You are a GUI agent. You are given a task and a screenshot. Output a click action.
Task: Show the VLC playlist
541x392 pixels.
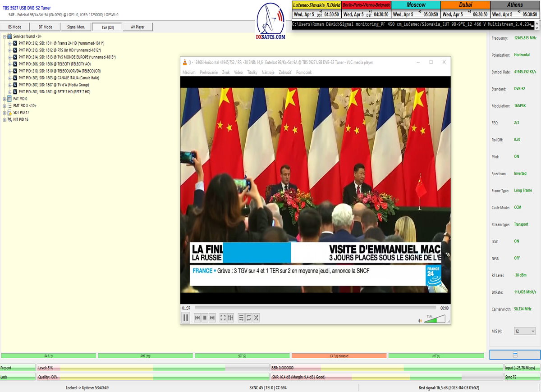pyautogui.click(x=241, y=318)
